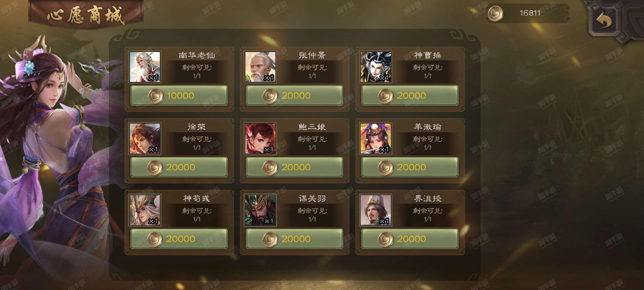Redeem 张仲景 with 20000 button

pos(294,96)
